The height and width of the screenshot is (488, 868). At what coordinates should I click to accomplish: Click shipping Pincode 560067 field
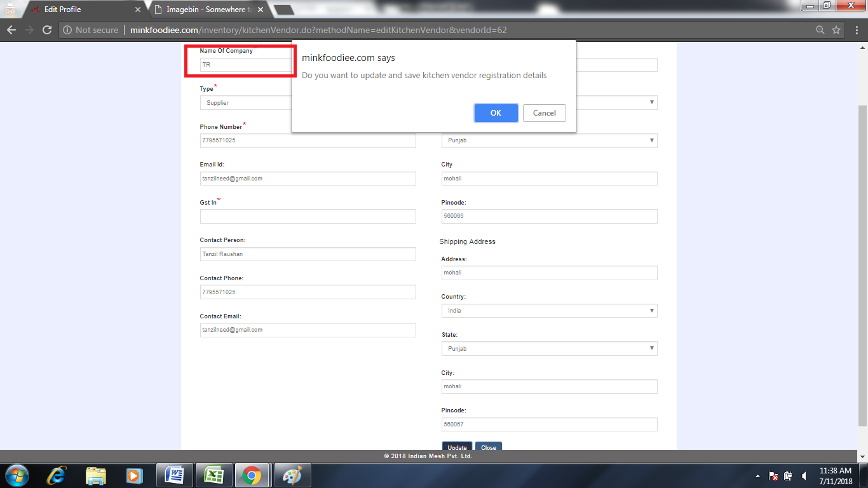(549, 424)
